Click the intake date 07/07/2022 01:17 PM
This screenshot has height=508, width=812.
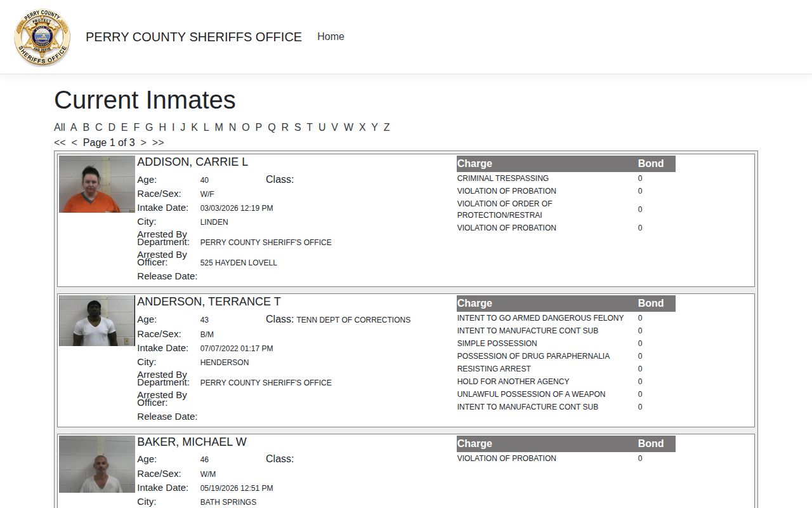pyautogui.click(x=237, y=349)
